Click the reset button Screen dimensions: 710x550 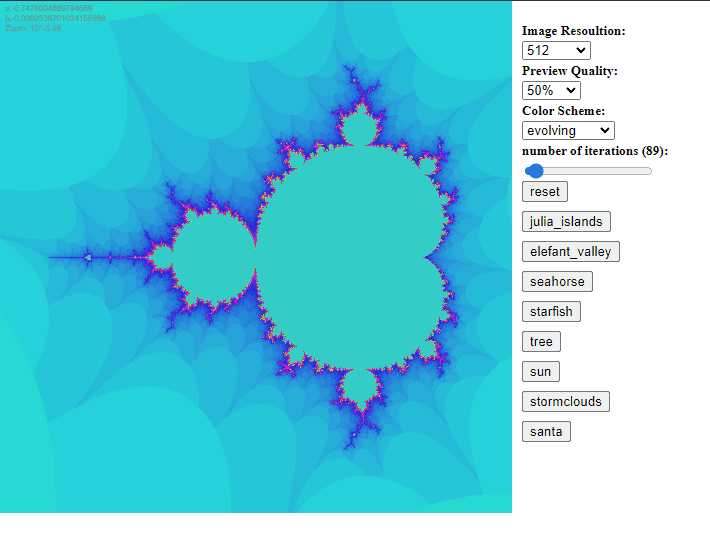click(x=545, y=192)
